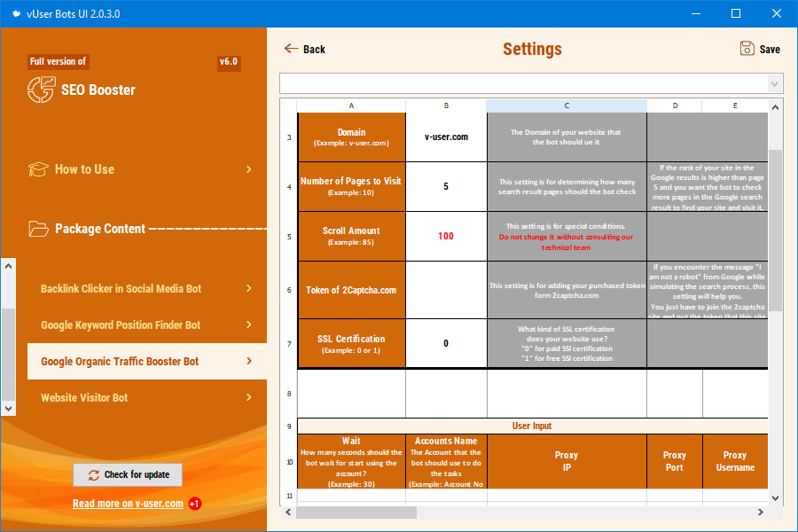
Task: Click spreadsheet horizontal scroll right arrow
Action: tap(761, 512)
